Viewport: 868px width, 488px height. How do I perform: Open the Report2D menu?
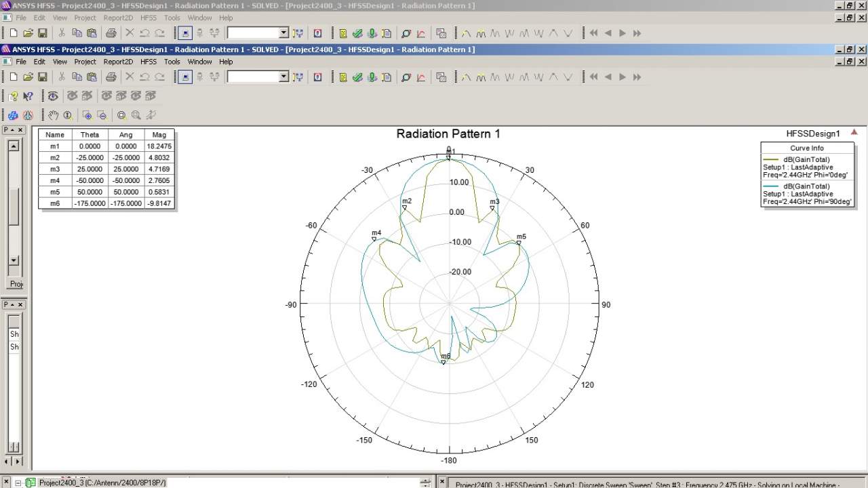[x=118, y=62]
